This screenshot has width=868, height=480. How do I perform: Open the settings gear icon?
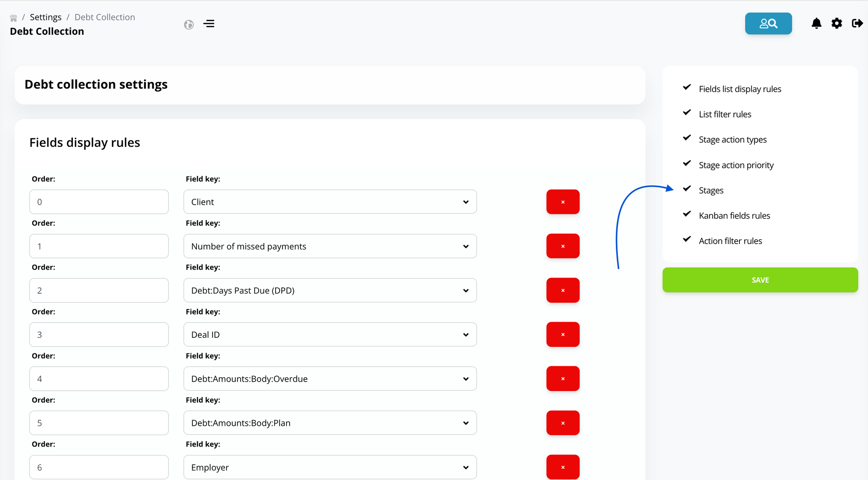[x=837, y=23]
